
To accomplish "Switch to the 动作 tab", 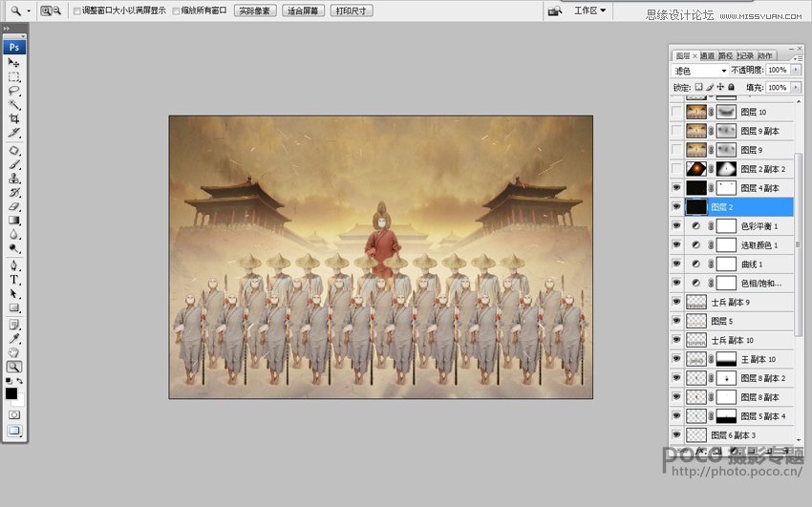I will point(765,56).
